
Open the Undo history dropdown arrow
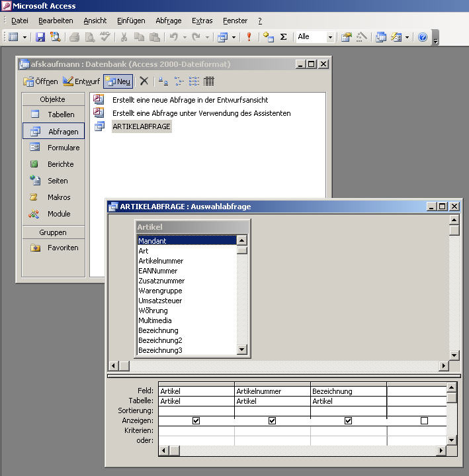pos(185,37)
